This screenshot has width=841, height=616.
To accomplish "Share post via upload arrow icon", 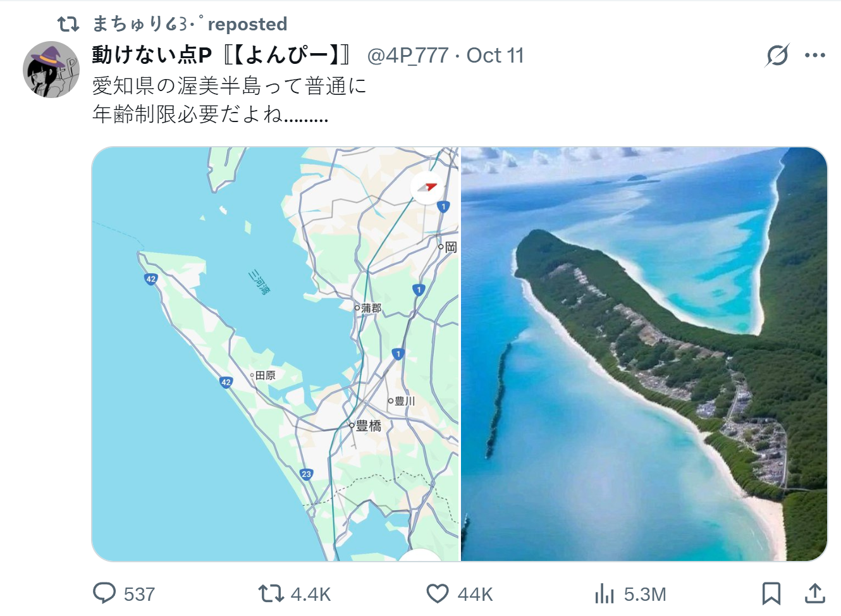I will [x=815, y=593].
